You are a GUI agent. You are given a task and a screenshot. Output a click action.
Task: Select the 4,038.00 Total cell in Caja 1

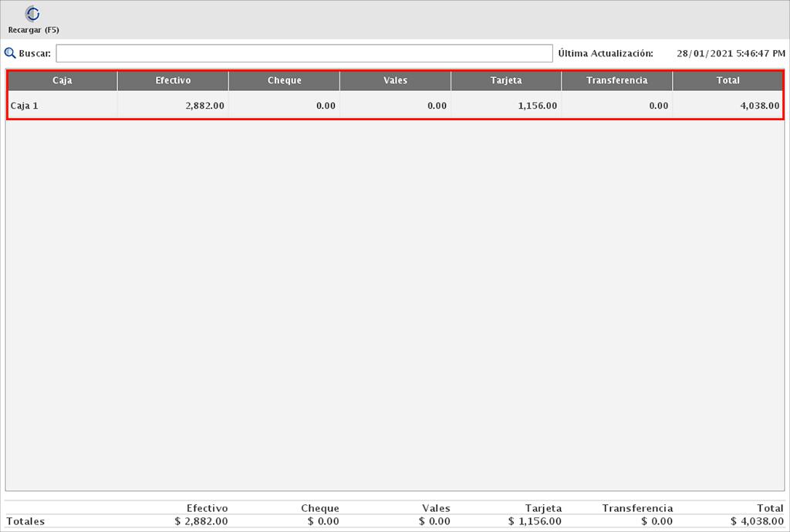[759, 106]
